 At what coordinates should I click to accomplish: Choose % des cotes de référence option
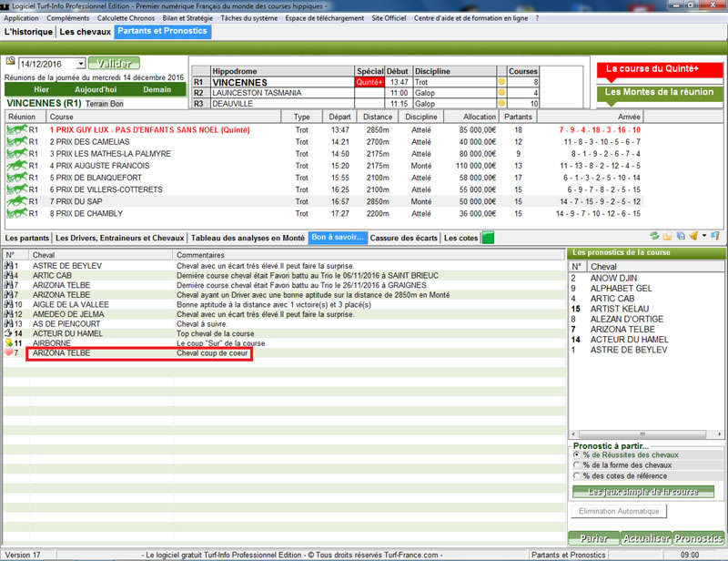[577, 476]
